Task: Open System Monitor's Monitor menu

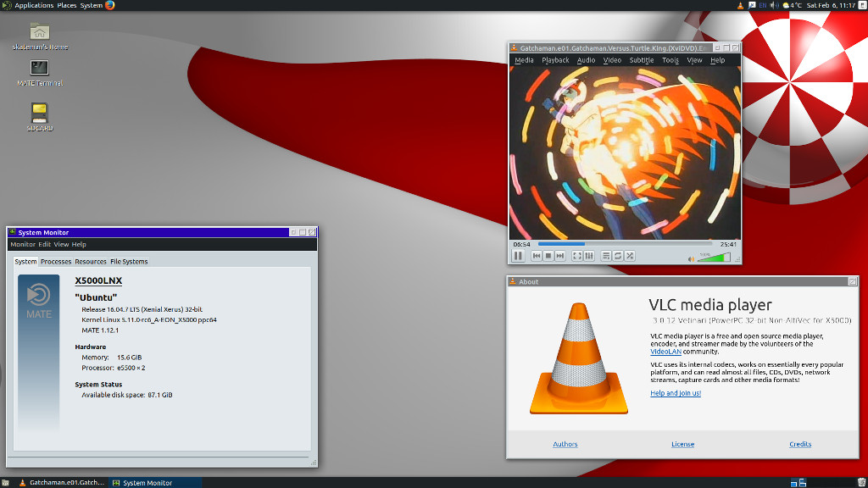Action: 23,244
